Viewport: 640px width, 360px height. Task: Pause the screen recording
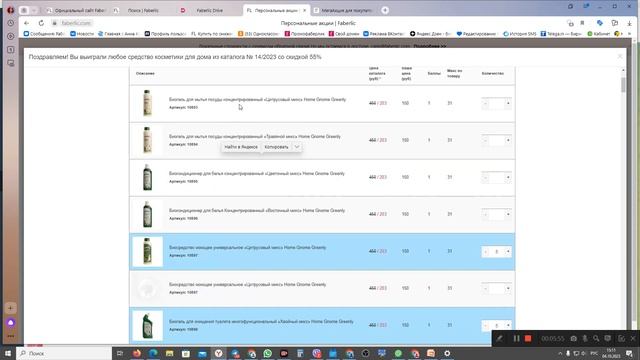(516, 338)
